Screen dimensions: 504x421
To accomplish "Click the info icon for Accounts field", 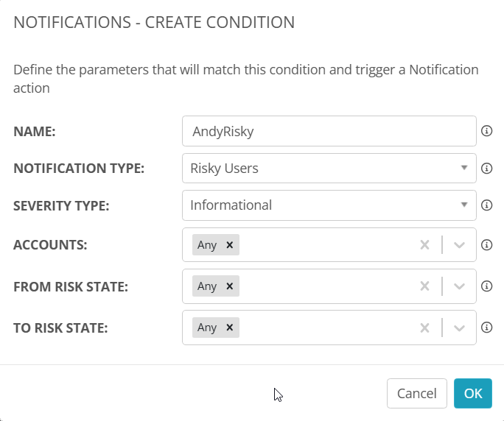I will [486, 245].
